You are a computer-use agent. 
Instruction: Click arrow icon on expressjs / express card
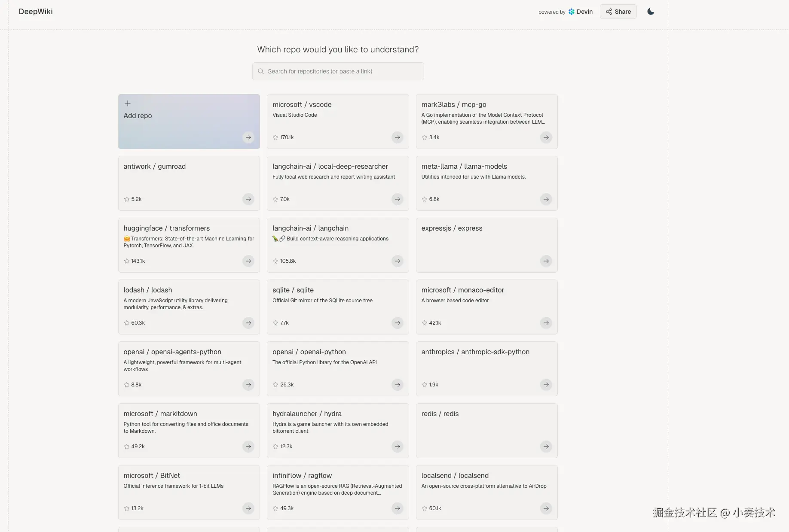pos(546,261)
